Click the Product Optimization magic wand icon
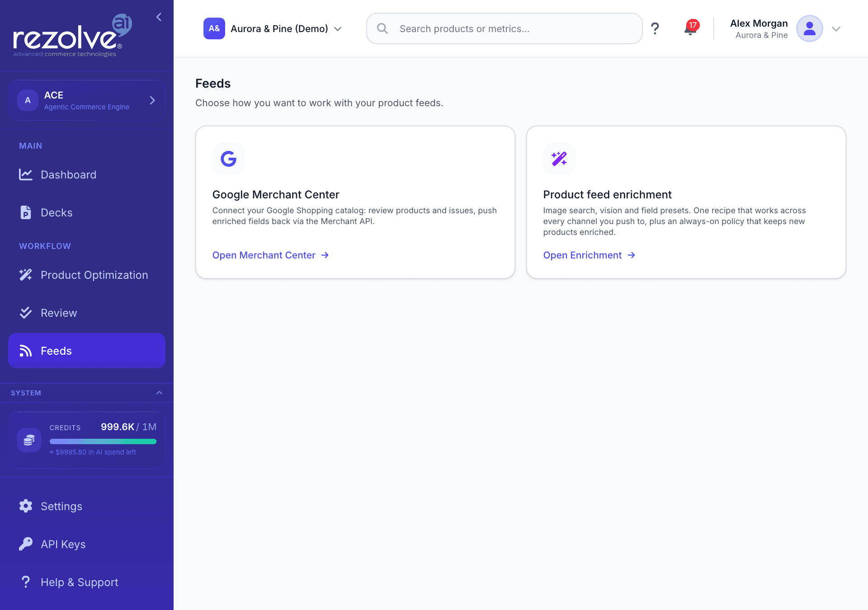 [26, 275]
